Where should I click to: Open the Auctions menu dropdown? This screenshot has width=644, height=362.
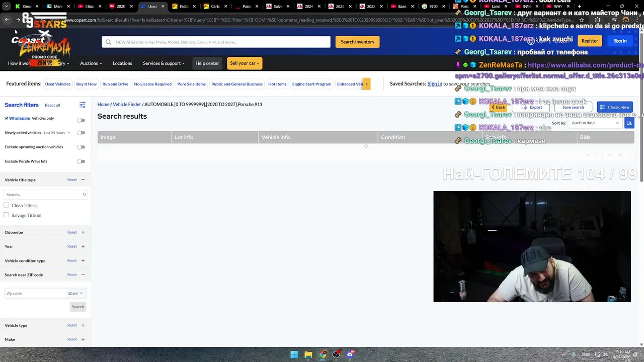coord(91,63)
